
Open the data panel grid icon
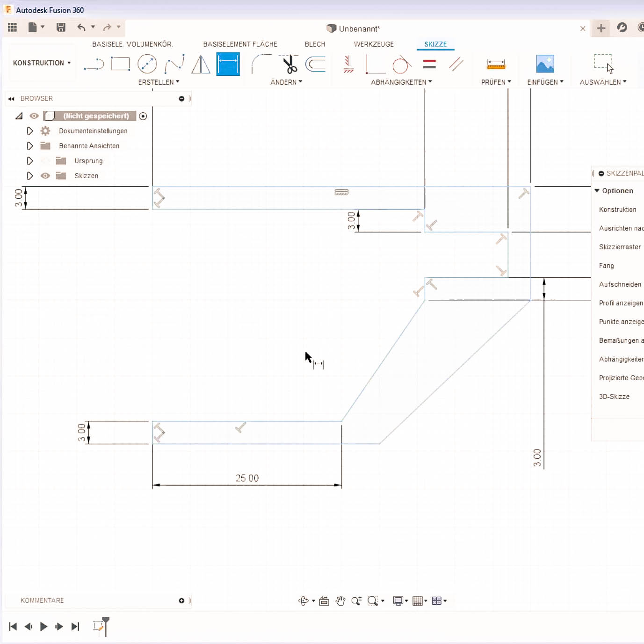click(x=13, y=28)
